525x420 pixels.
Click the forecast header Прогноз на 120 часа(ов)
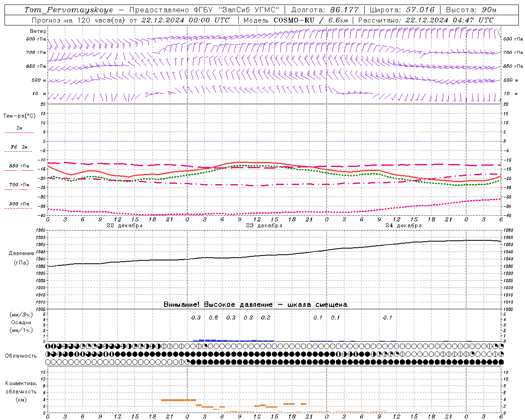pyautogui.click(x=79, y=20)
